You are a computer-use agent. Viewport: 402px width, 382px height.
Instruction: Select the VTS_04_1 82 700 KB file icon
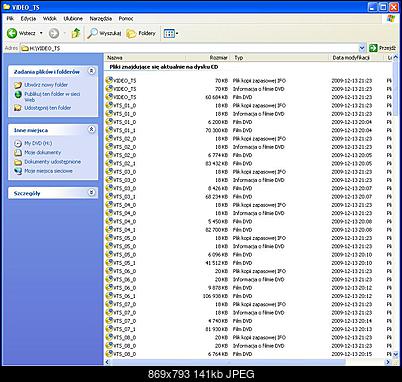109,230
